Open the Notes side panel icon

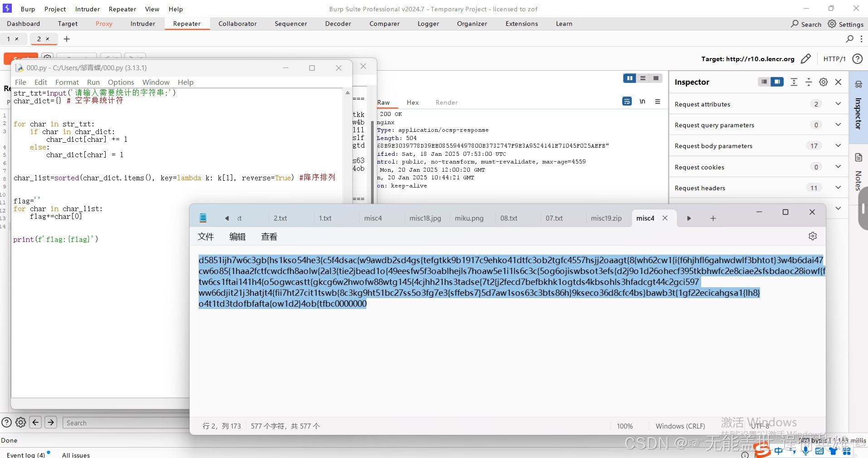[858, 158]
